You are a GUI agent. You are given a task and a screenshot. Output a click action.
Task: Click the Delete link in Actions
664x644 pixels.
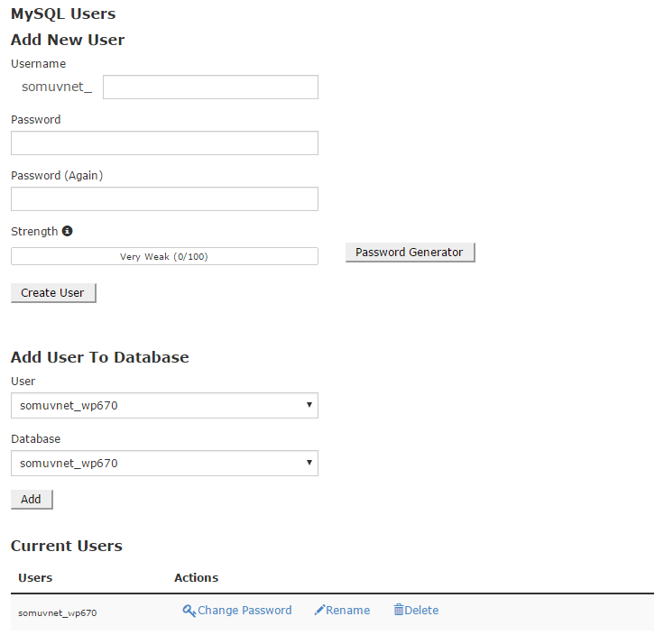point(421,610)
